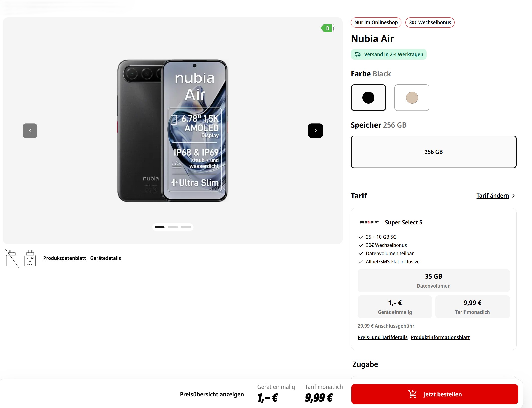Click the Super Select logo
This screenshot has height=408, width=532.
369,222
